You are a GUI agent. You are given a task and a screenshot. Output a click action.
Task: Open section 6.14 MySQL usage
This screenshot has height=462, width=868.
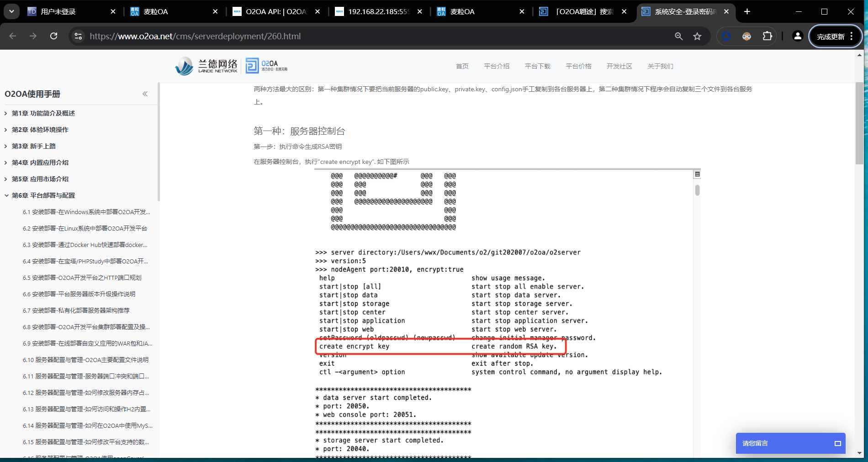click(88, 425)
